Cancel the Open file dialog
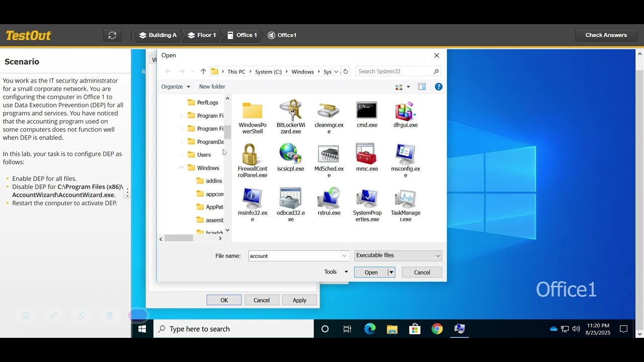Screen dimensions: 644x362 click(422, 272)
